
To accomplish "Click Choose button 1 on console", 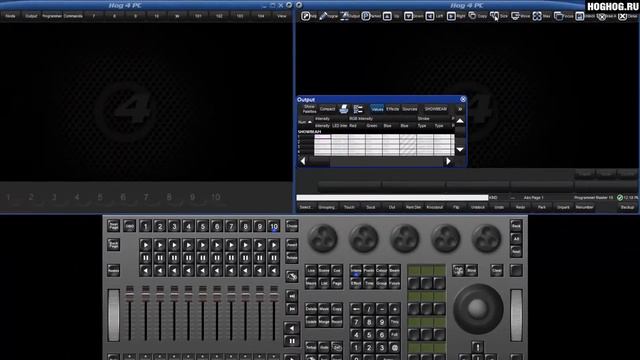I will coord(146,226).
